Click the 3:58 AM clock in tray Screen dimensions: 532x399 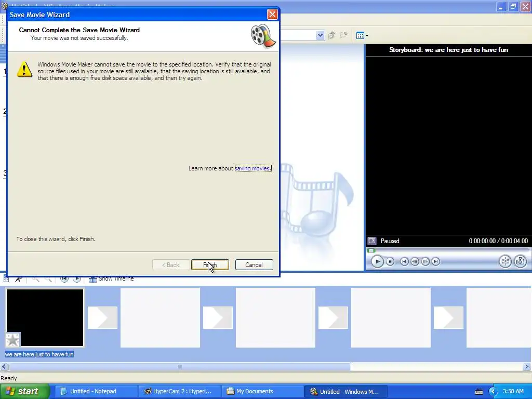click(x=513, y=391)
